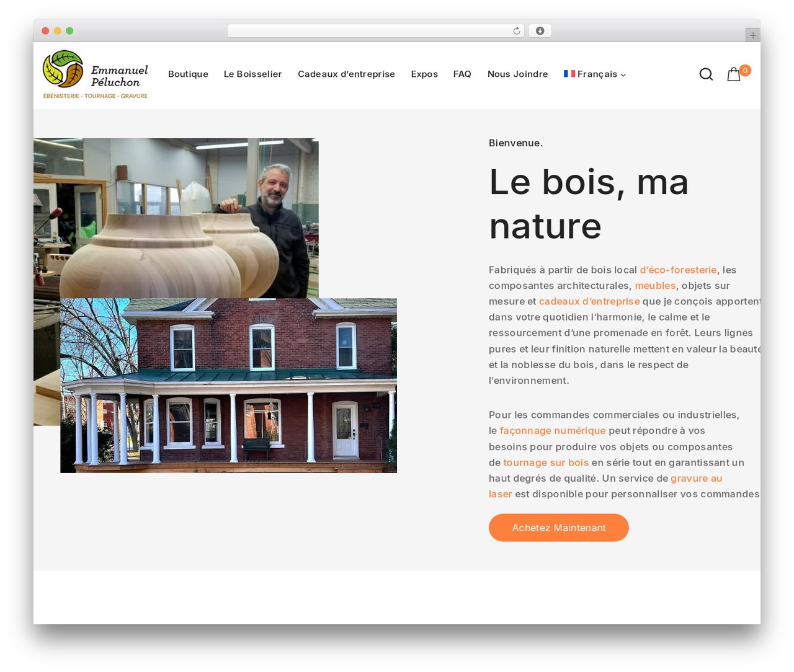
Task: Click the red brick house photo
Action: pyautogui.click(x=228, y=386)
